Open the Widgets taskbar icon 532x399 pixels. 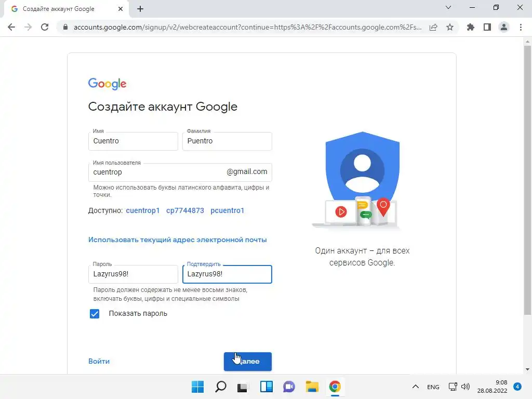267,387
